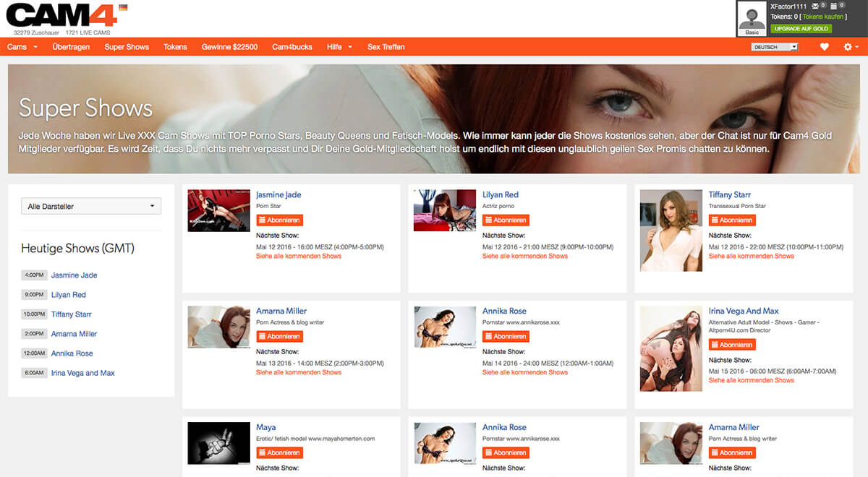The image size is (868, 477).
Task: Click Abonnieren on the Lilyan Red card
Action: 506,220
